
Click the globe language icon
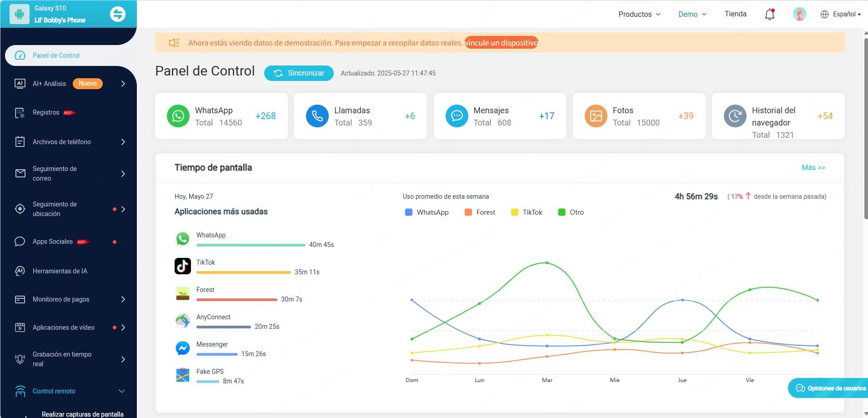point(824,14)
